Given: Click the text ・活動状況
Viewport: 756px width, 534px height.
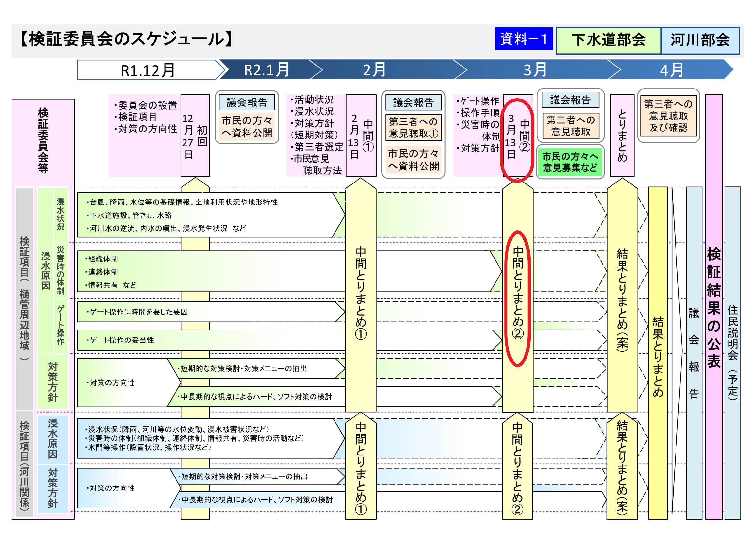Looking at the screenshot, I should point(312,100).
